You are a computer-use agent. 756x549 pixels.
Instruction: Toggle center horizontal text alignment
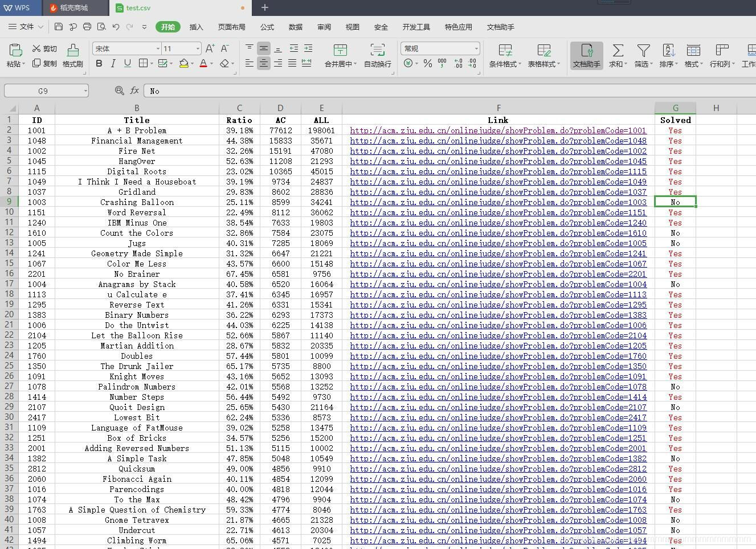(x=263, y=63)
